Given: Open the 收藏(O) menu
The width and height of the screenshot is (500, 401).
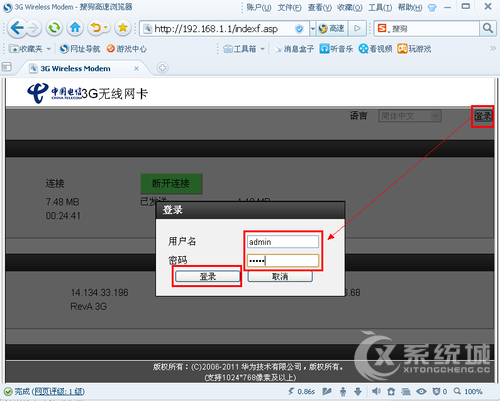Looking at the screenshot, I should click(x=350, y=7).
